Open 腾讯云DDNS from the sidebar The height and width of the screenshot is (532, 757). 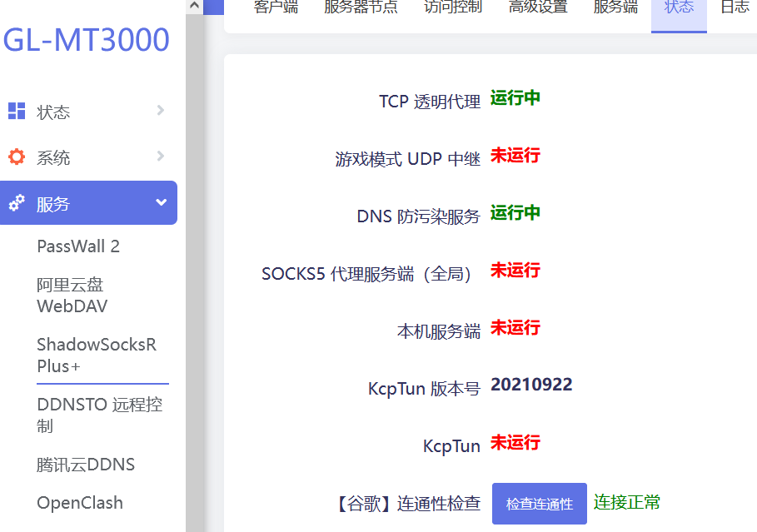click(x=85, y=465)
